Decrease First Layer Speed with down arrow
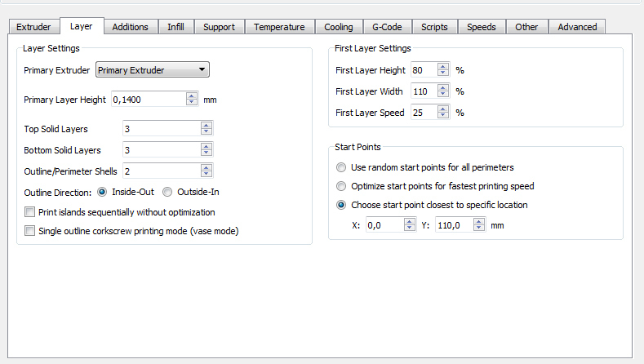The image size is (644, 364). pos(443,116)
